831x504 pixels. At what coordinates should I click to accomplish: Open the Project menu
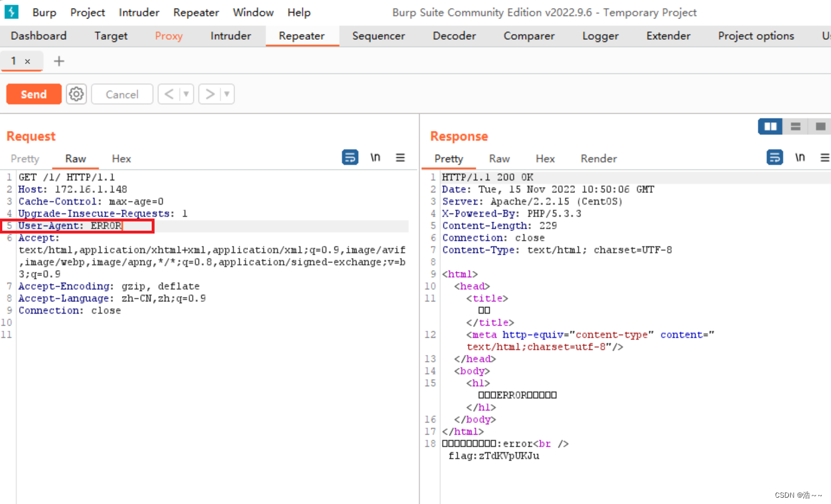[x=88, y=12]
